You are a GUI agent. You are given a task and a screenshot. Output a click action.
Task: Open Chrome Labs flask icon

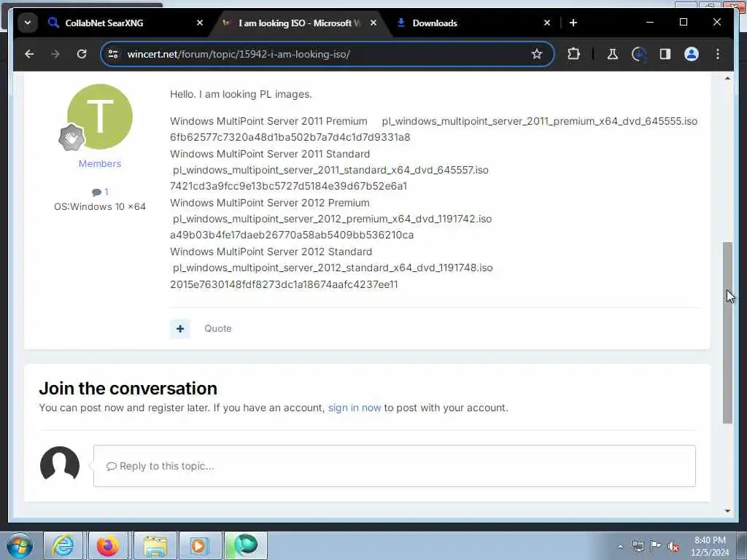(x=613, y=54)
